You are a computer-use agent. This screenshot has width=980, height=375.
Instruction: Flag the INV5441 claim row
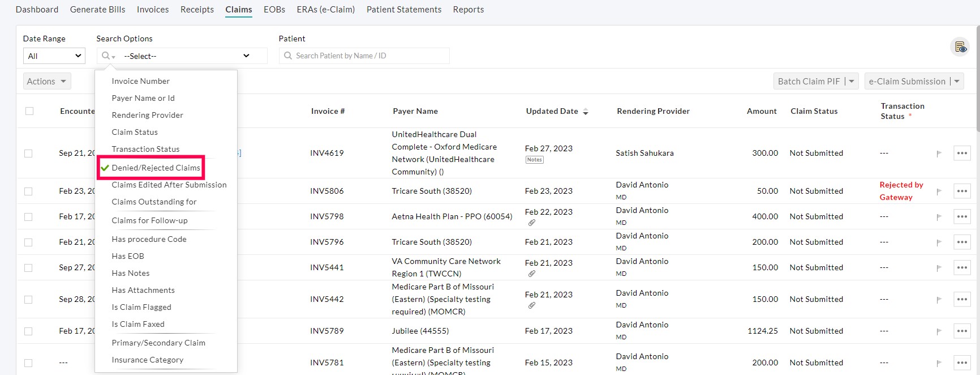click(x=939, y=268)
